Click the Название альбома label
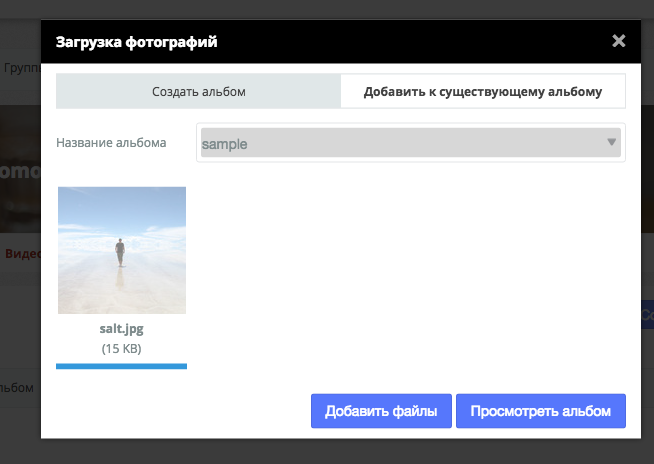 tap(111, 143)
